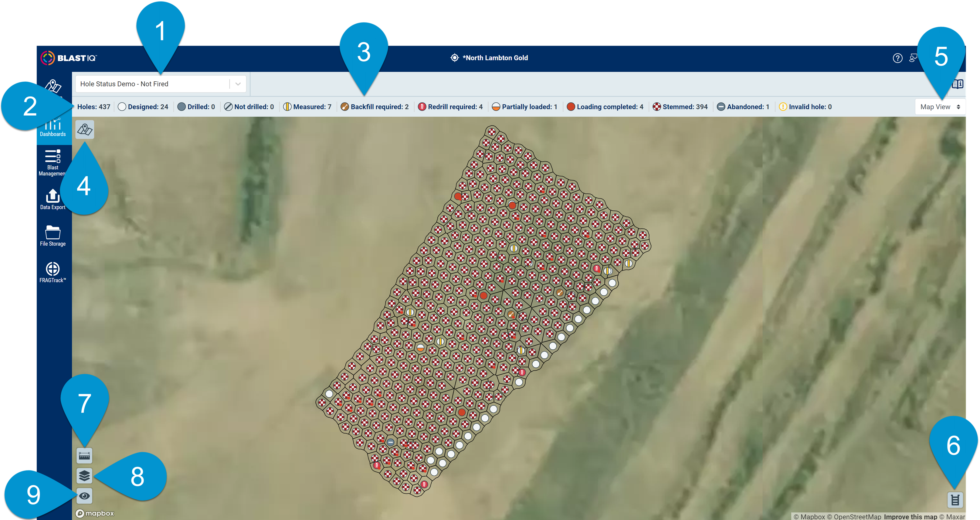The image size is (980, 520).
Task: Open File Storage from the sidebar
Action: click(53, 236)
